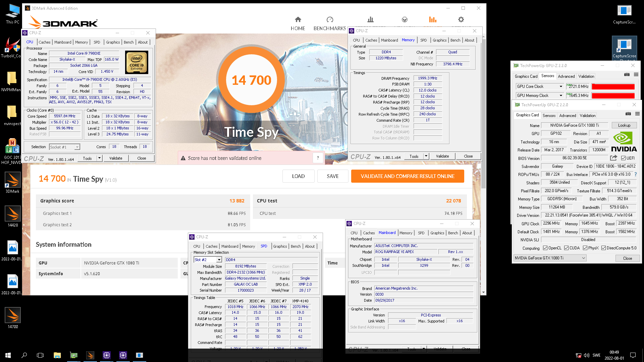Take screenshot with front GPU-Z camera icon
Screen dimensions: 644x362
click(628, 114)
